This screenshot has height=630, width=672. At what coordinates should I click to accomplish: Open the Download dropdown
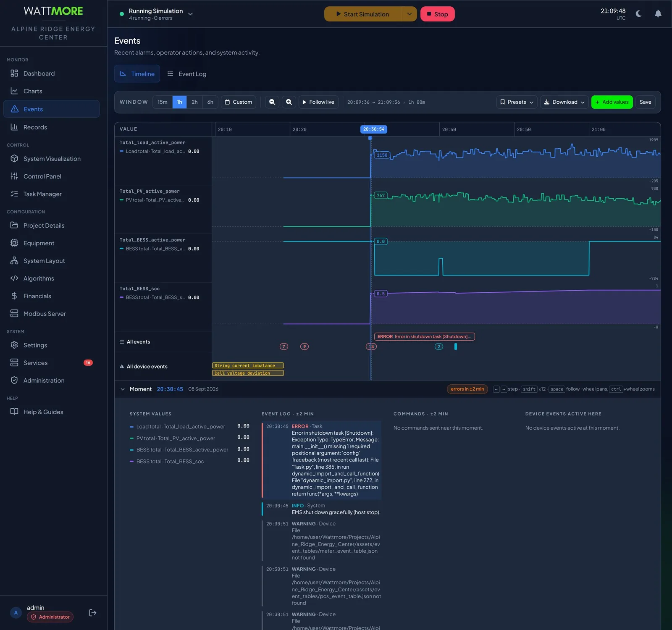point(564,102)
